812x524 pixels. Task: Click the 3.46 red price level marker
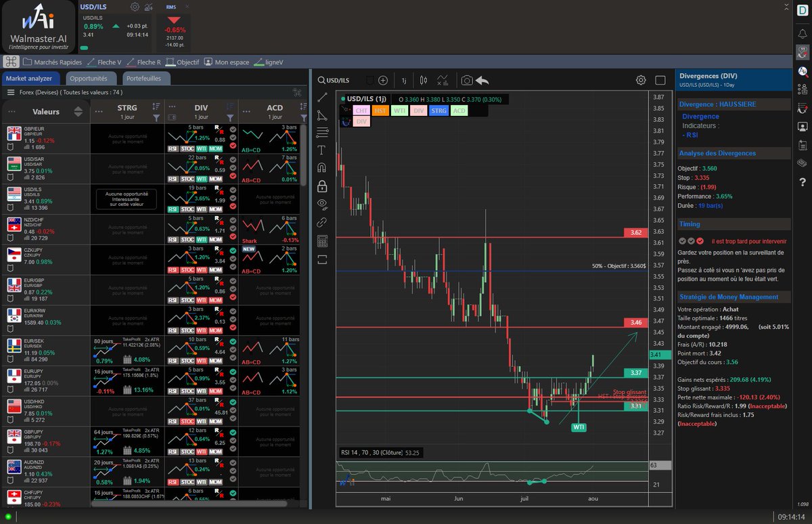(x=635, y=322)
